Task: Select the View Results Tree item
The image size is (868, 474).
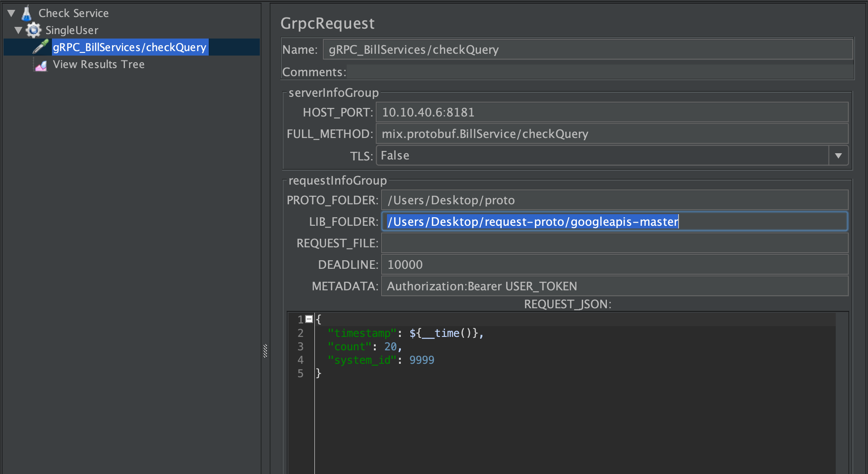Action: [99, 64]
